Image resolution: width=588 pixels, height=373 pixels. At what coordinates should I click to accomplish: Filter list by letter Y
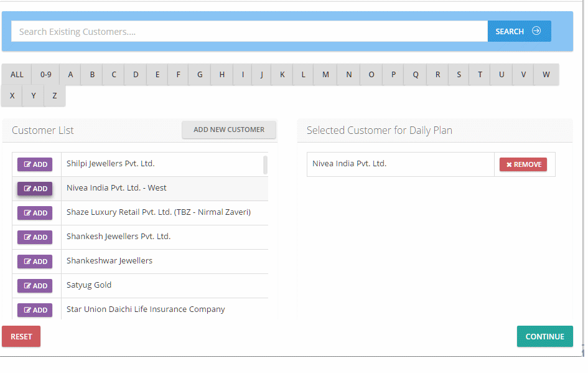pyautogui.click(x=34, y=96)
